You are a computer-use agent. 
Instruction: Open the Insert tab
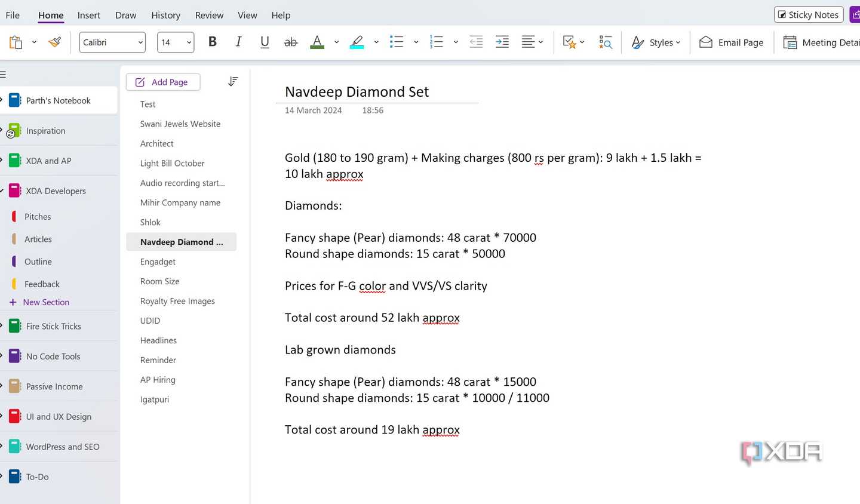(x=89, y=15)
